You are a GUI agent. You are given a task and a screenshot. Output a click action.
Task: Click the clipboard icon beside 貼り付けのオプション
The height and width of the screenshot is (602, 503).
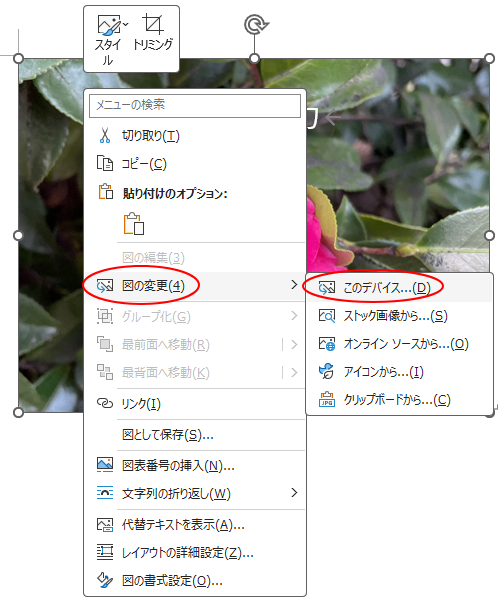[x=106, y=192]
